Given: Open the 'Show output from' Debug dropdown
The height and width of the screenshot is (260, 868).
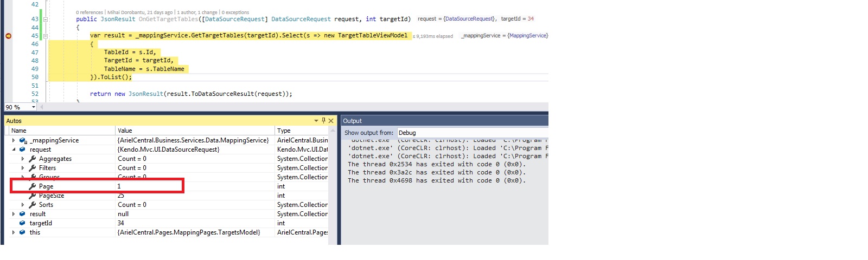Looking at the screenshot, I should click(x=472, y=133).
